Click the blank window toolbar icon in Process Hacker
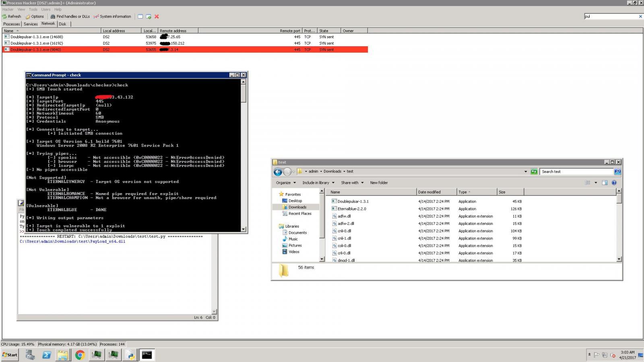The height and width of the screenshot is (362, 644). click(x=140, y=16)
